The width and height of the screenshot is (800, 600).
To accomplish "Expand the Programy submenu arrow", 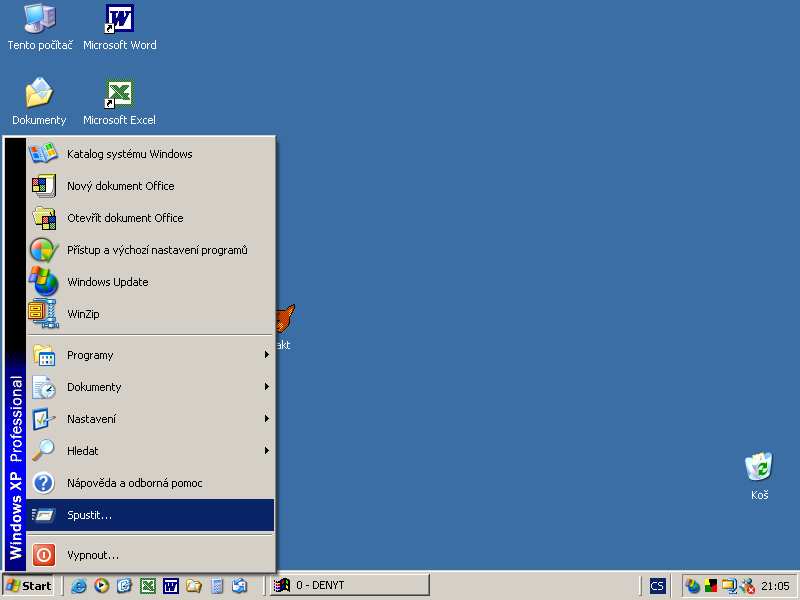I will click(x=266, y=355).
